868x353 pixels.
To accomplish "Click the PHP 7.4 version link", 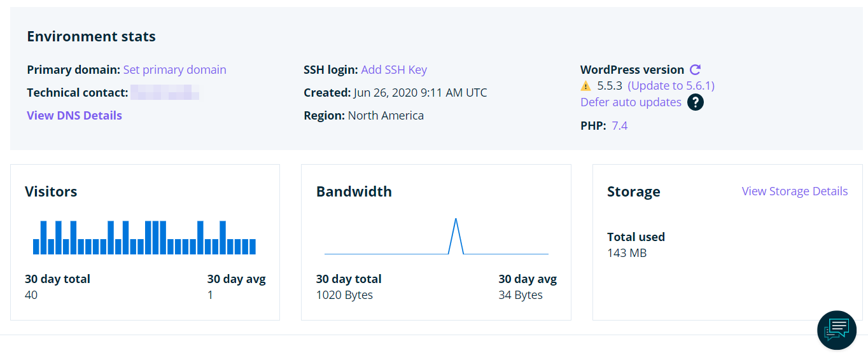I will (x=619, y=126).
